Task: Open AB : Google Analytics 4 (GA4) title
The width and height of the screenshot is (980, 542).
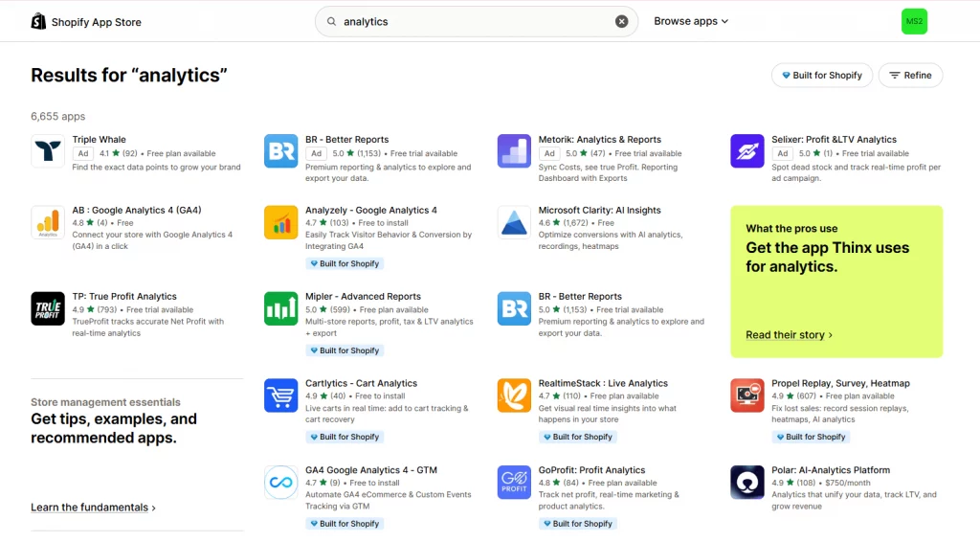Action: pyautogui.click(x=136, y=210)
